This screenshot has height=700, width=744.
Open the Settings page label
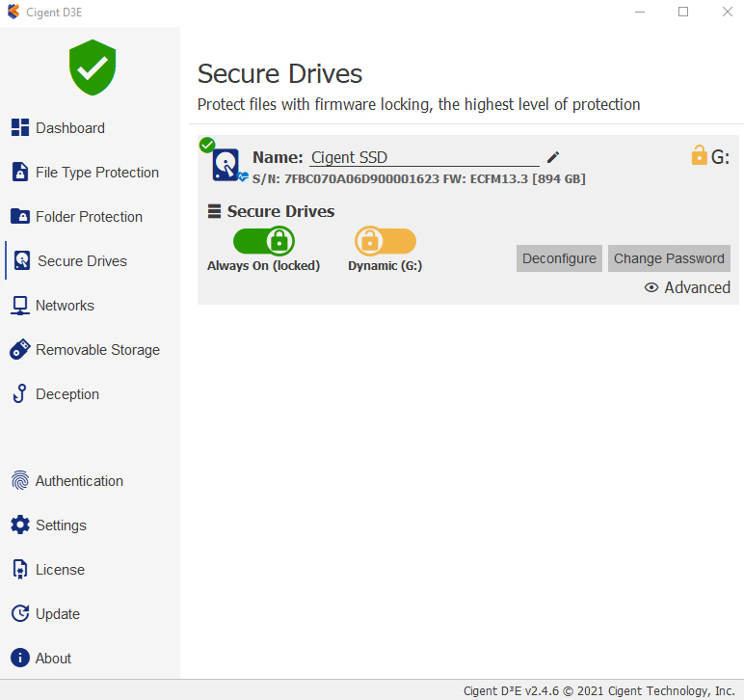(x=62, y=525)
